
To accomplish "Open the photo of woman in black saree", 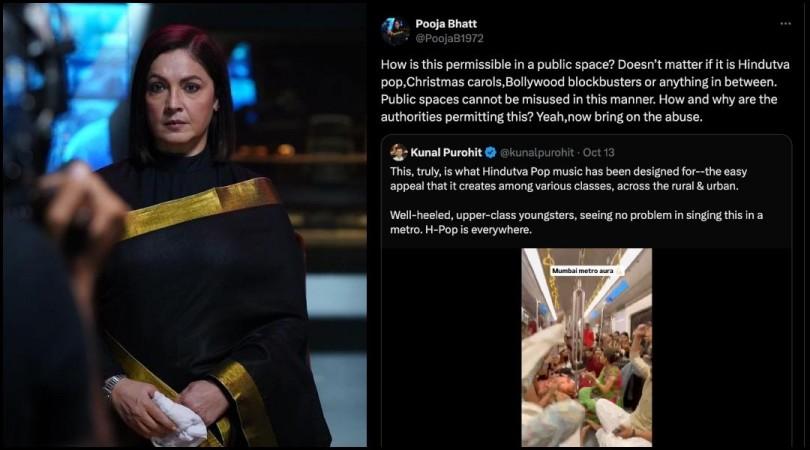I will coord(185,225).
